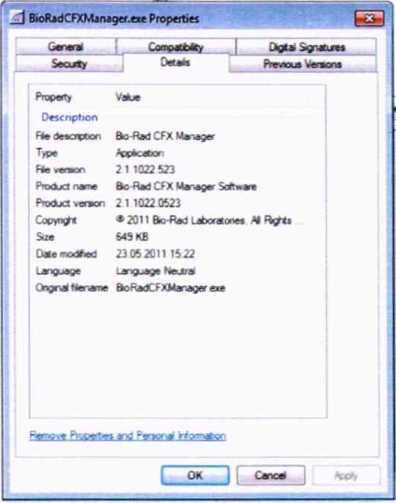Select the Copyright label
The height and width of the screenshot is (503, 396).
click(x=56, y=220)
